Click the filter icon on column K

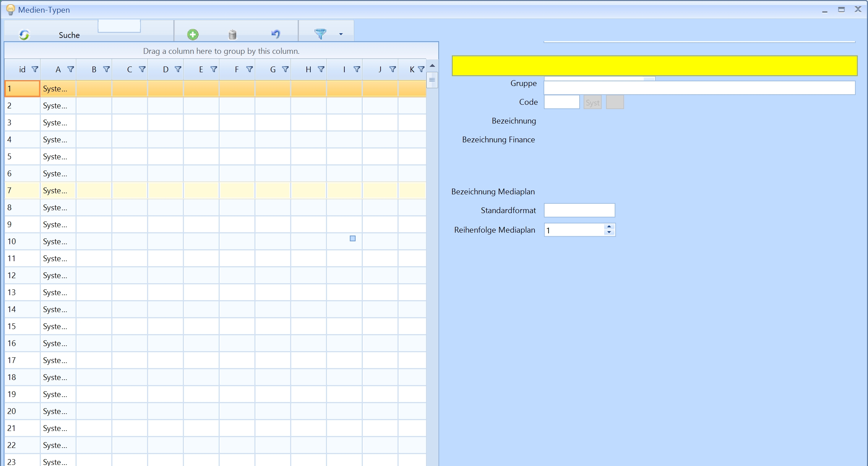421,69
